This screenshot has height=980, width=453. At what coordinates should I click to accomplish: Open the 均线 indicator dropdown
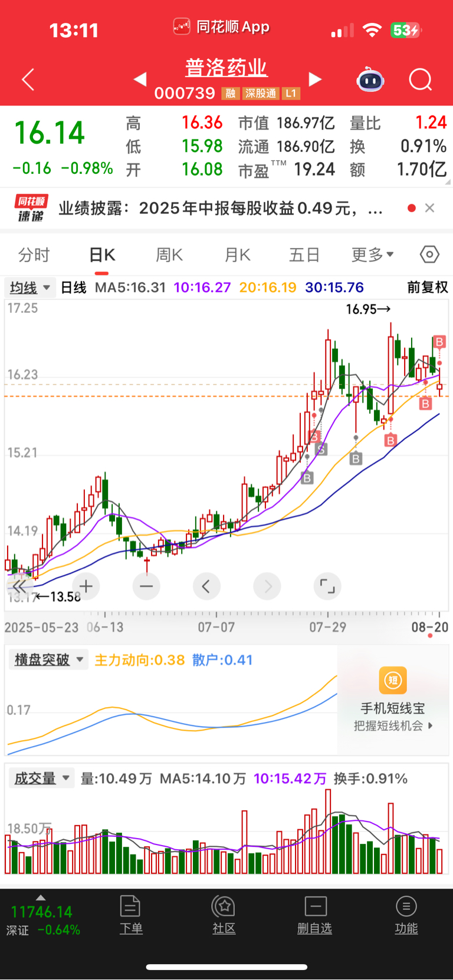[30, 288]
